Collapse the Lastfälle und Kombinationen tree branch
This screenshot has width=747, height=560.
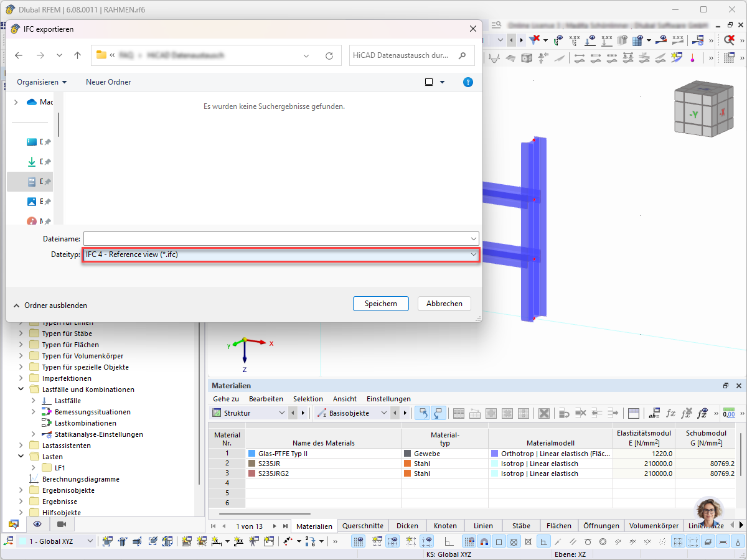[21, 389]
